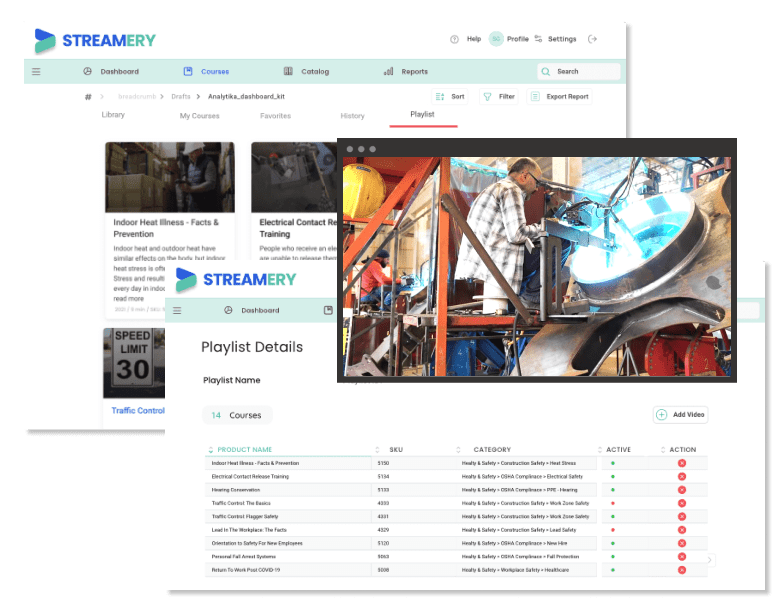Remove Return To Work Post COVID-19 with red X
The width and height of the screenshot is (775, 600).
click(682, 570)
